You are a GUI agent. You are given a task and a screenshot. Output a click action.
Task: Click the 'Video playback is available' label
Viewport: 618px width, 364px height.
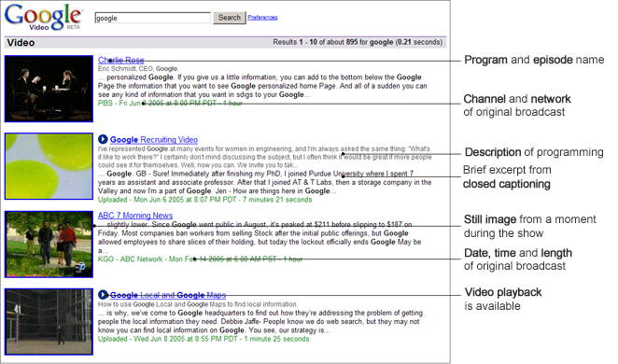click(503, 299)
